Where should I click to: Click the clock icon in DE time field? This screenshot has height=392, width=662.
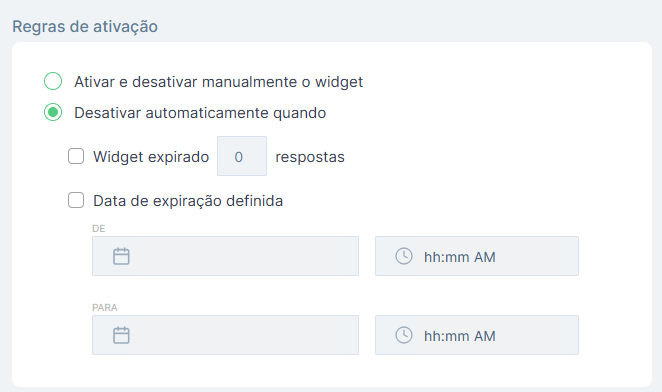pos(404,256)
